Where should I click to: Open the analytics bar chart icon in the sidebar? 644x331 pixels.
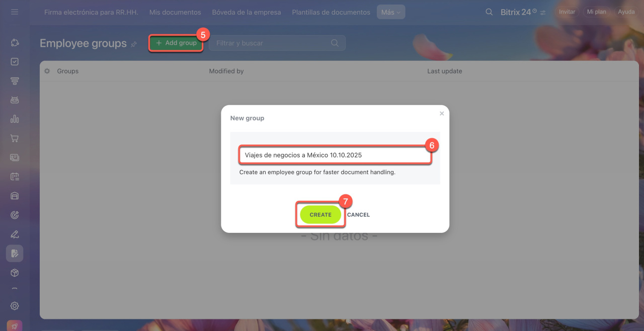15,119
